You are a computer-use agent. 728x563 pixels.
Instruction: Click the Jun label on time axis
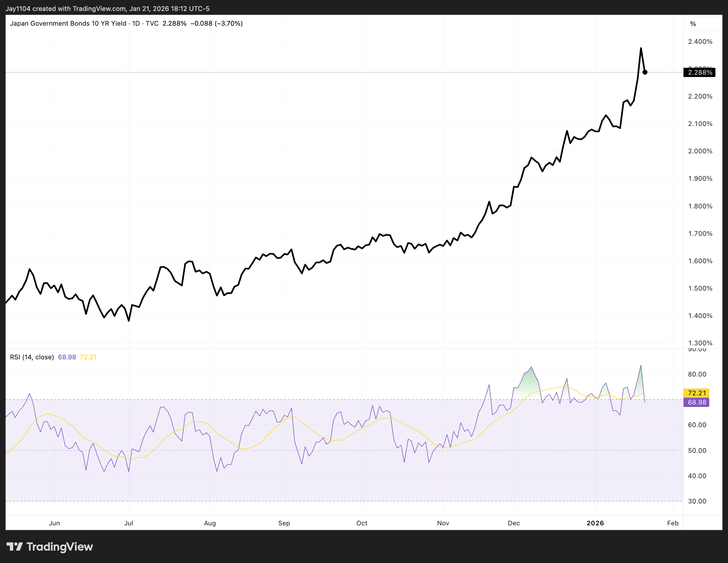coord(54,523)
